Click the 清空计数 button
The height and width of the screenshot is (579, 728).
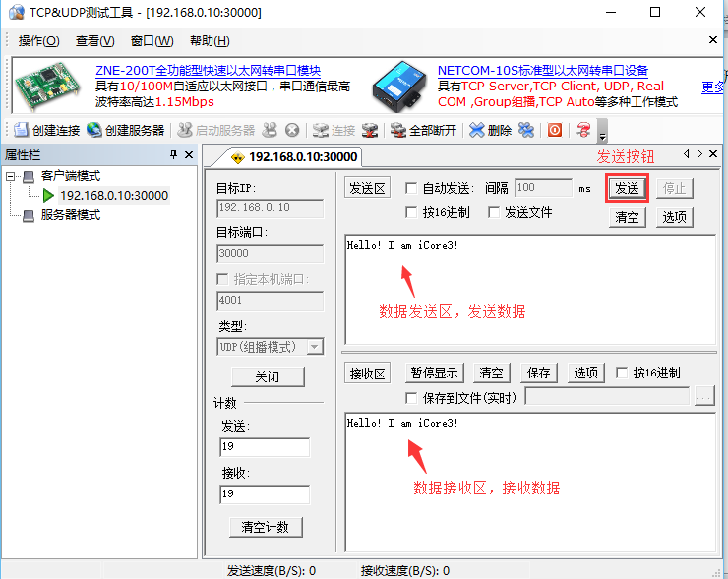[266, 527]
